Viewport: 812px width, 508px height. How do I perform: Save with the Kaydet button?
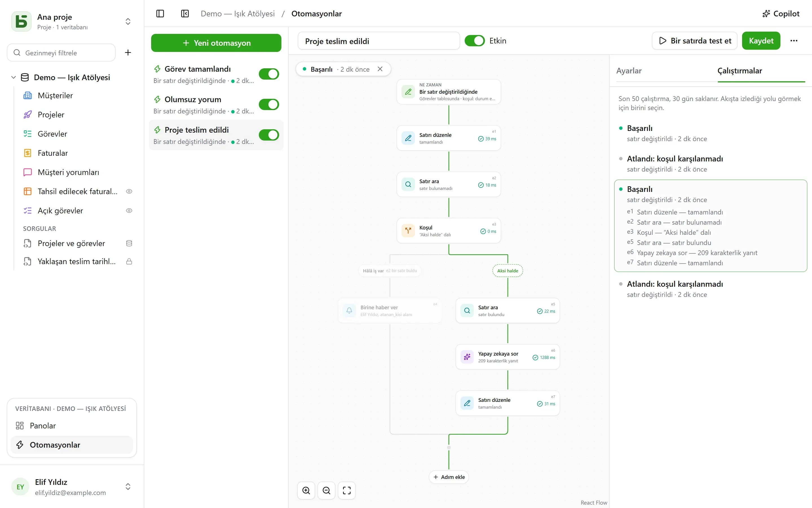click(761, 41)
